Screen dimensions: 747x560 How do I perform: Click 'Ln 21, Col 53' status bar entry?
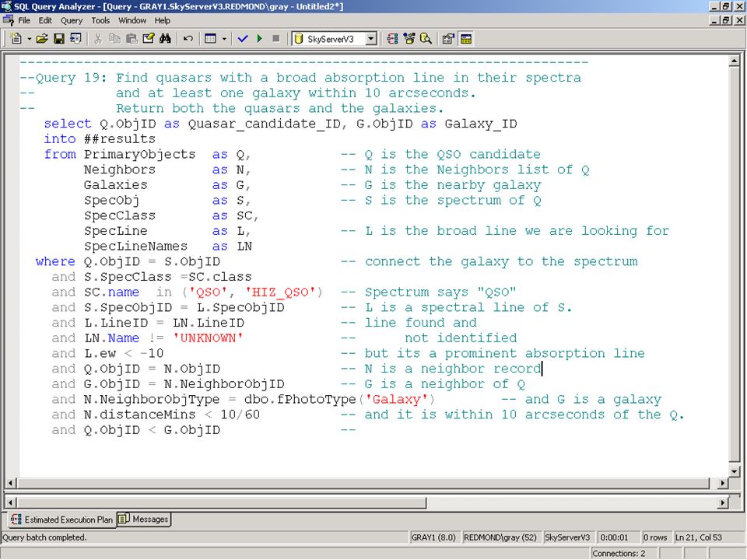[699, 537]
